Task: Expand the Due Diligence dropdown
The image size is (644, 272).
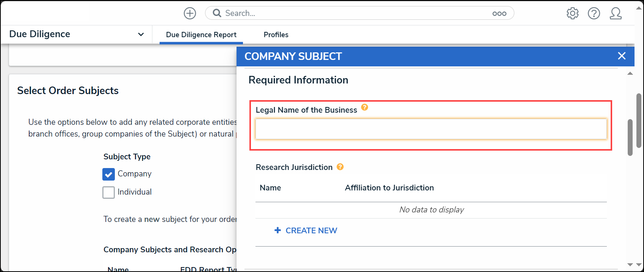Action: click(x=76, y=34)
